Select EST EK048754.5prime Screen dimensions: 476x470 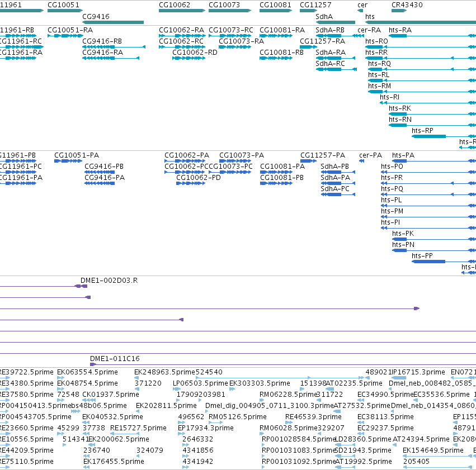click(87, 383)
